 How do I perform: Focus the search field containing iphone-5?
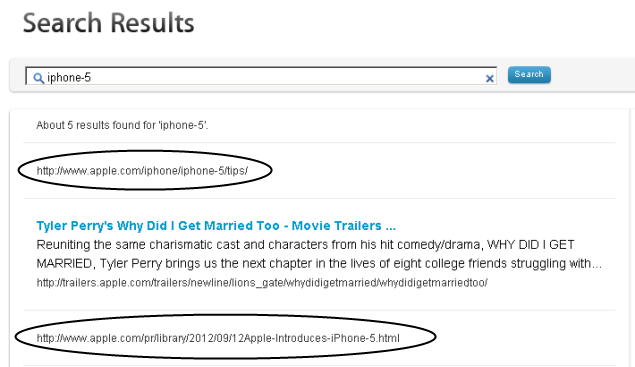261,76
